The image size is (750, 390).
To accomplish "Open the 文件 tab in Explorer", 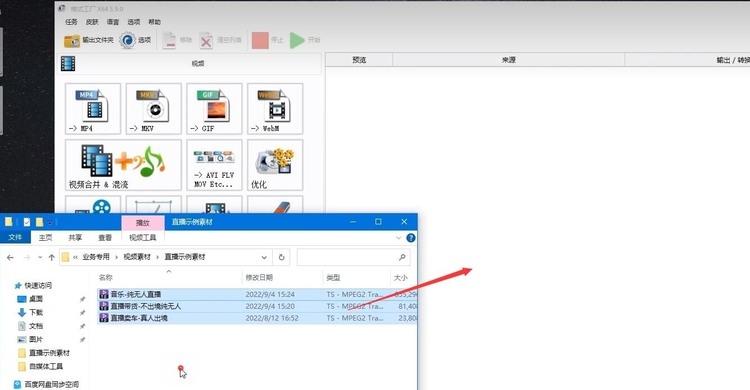I will (15, 237).
